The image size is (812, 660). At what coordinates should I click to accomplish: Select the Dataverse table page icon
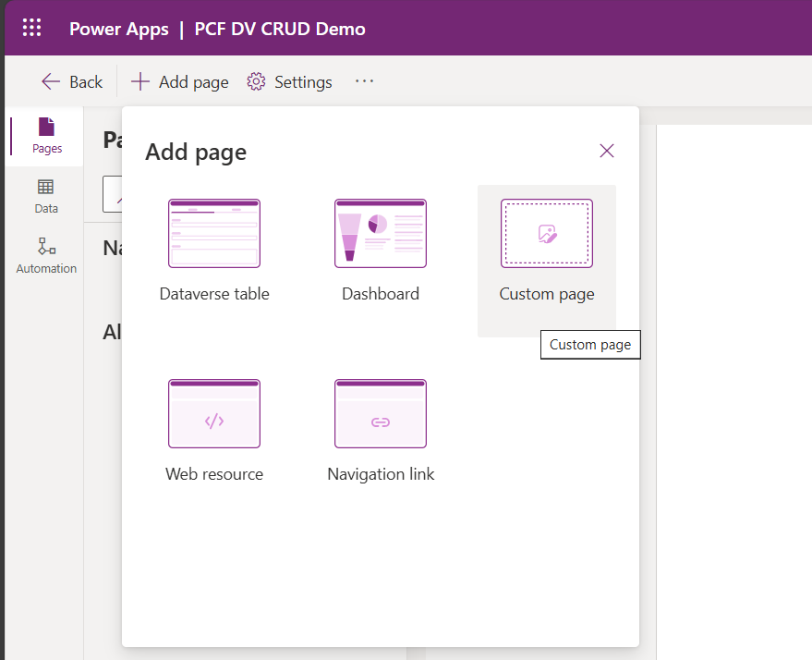point(214,233)
